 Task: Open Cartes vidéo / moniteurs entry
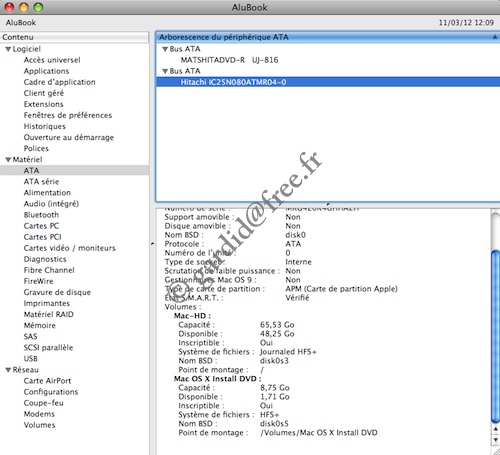coord(69,248)
